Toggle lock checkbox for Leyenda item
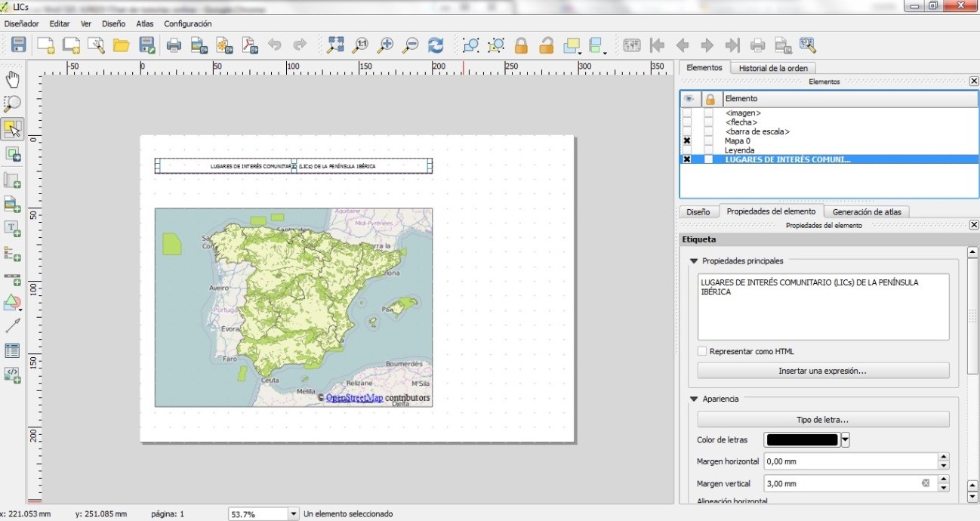The height and width of the screenshot is (521, 980). coord(708,150)
